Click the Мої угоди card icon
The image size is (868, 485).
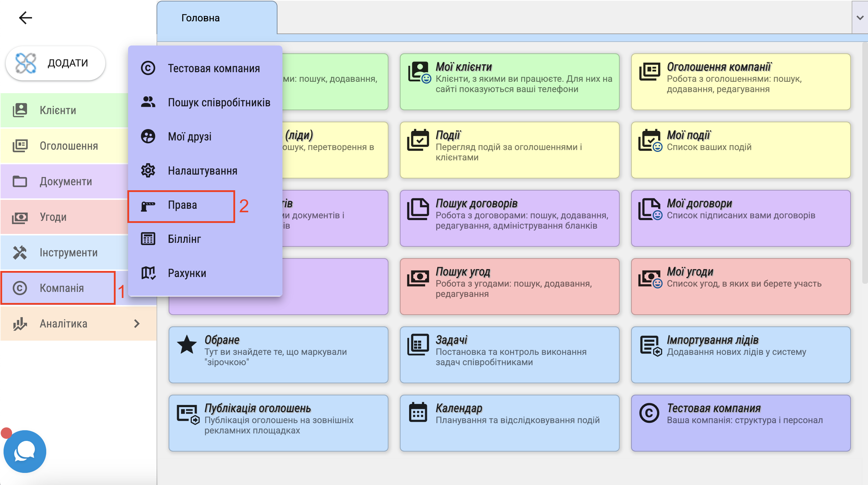(x=650, y=279)
